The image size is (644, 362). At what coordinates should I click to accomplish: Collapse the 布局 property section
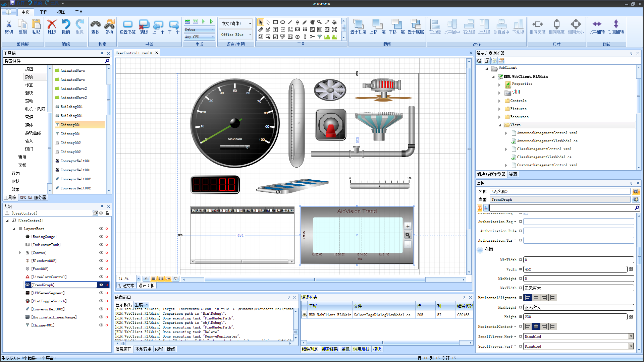pos(480,250)
